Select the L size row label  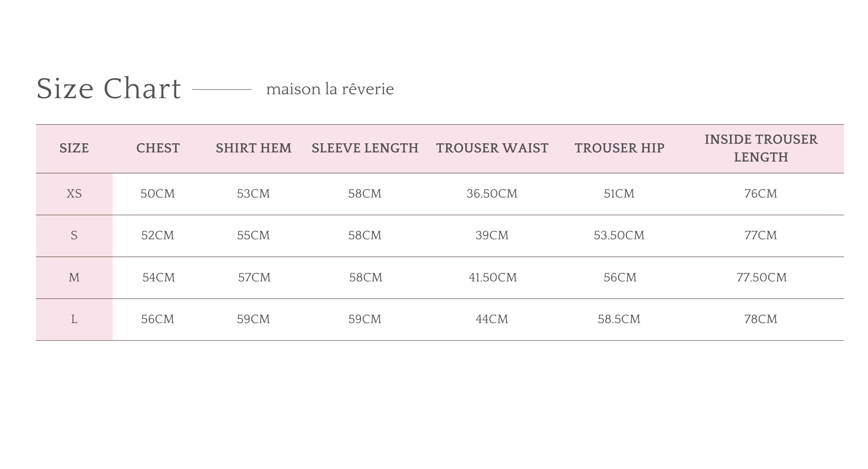pyautogui.click(x=74, y=320)
